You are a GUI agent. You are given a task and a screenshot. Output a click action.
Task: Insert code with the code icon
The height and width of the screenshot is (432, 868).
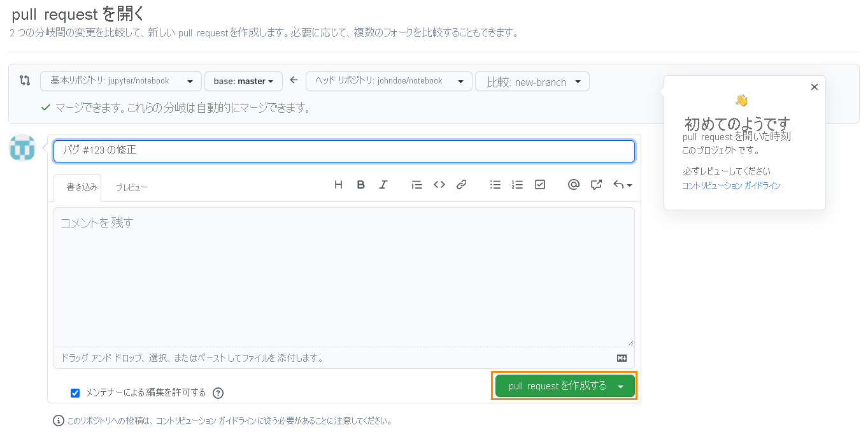(x=439, y=185)
